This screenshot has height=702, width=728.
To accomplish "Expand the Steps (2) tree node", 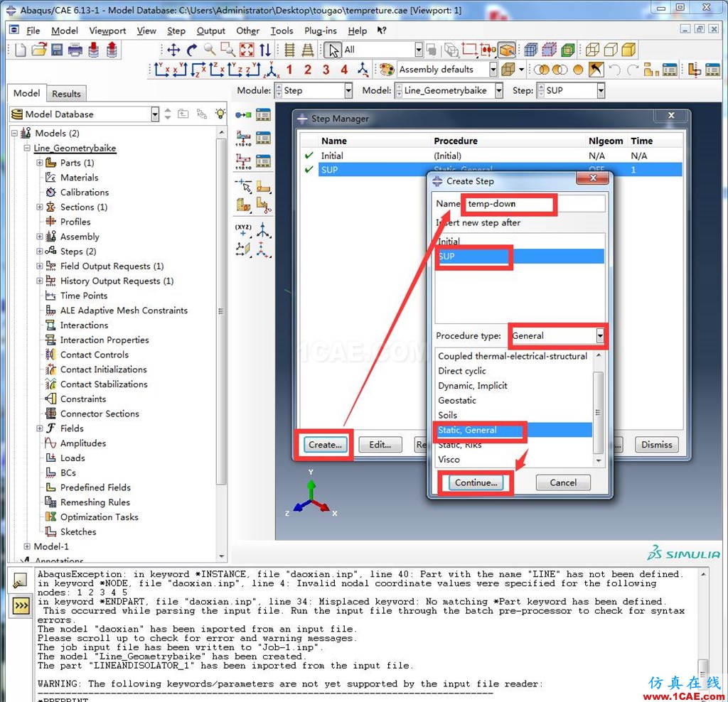I will [40, 252].
